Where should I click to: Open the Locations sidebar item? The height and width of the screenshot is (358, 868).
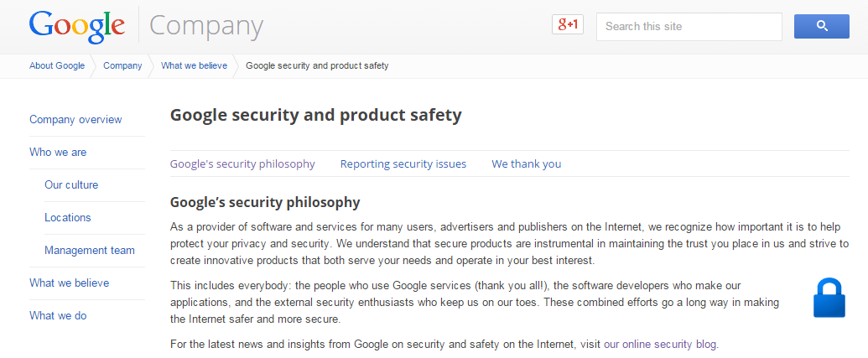click(68, 217)
